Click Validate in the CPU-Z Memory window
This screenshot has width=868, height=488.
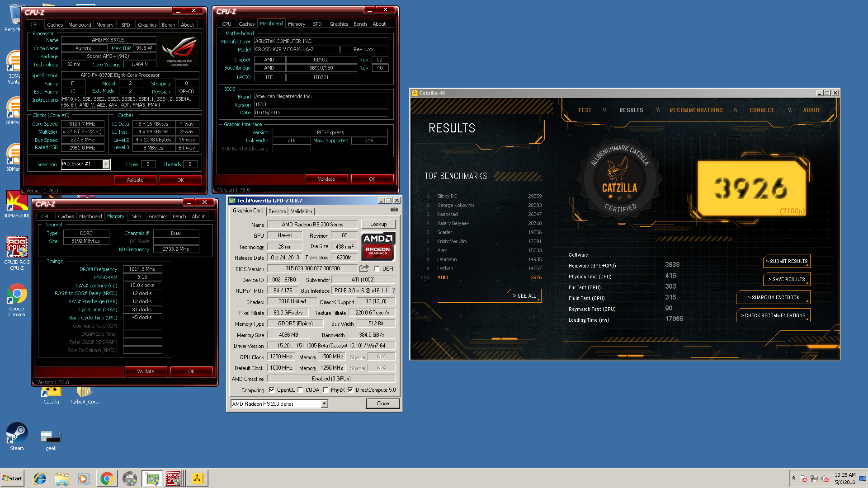146,371
